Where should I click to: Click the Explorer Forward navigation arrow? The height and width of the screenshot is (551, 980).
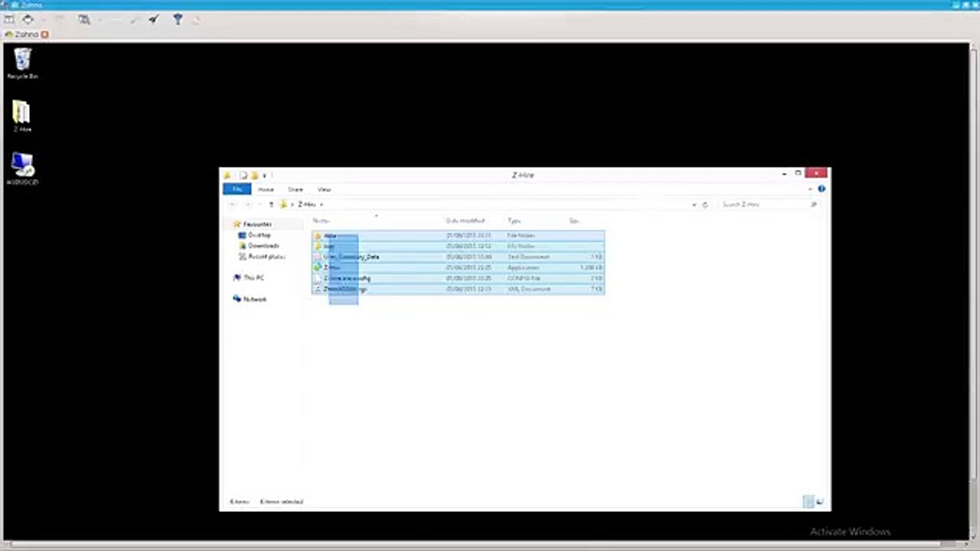(x=247, y=204)
